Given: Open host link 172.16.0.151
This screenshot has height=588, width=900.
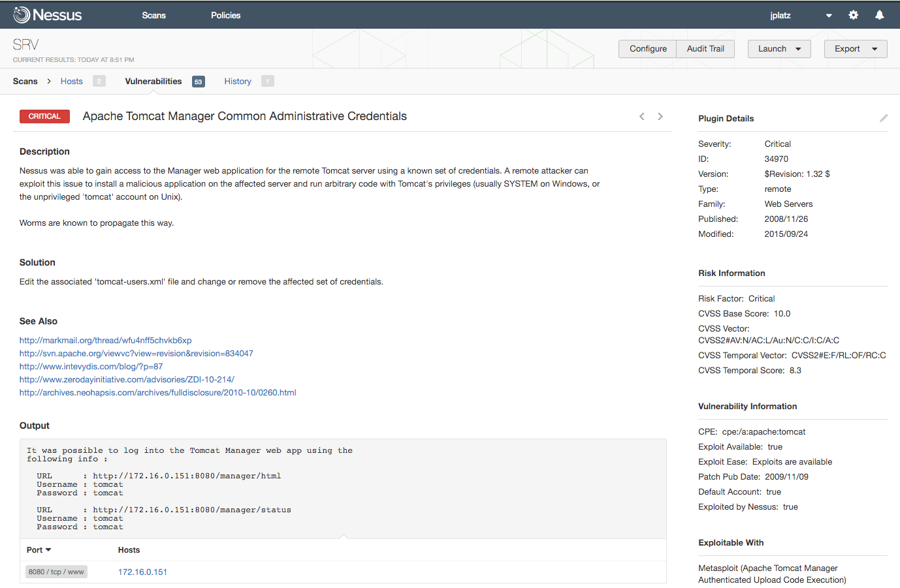Looking at the screenshot, I should 142,572.
